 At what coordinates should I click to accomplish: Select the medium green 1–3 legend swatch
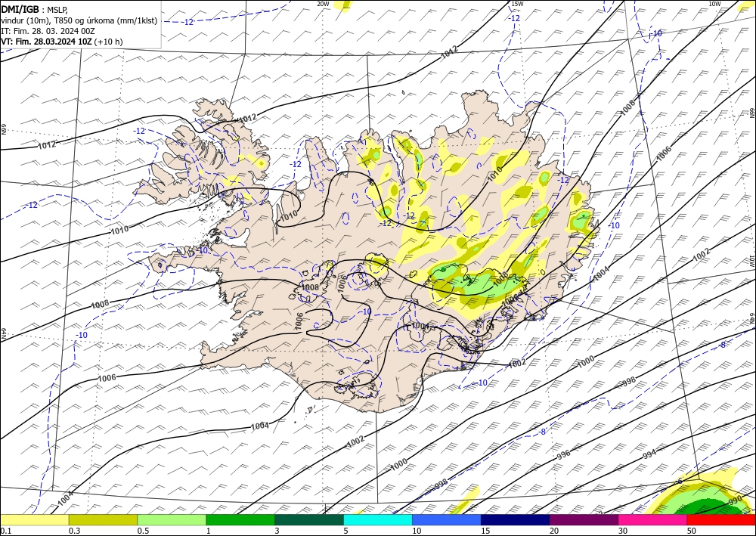240,519
